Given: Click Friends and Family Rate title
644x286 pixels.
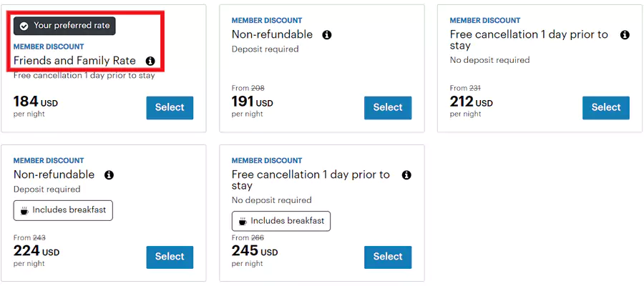Looking at the screenshot, I should coord(74,61).
